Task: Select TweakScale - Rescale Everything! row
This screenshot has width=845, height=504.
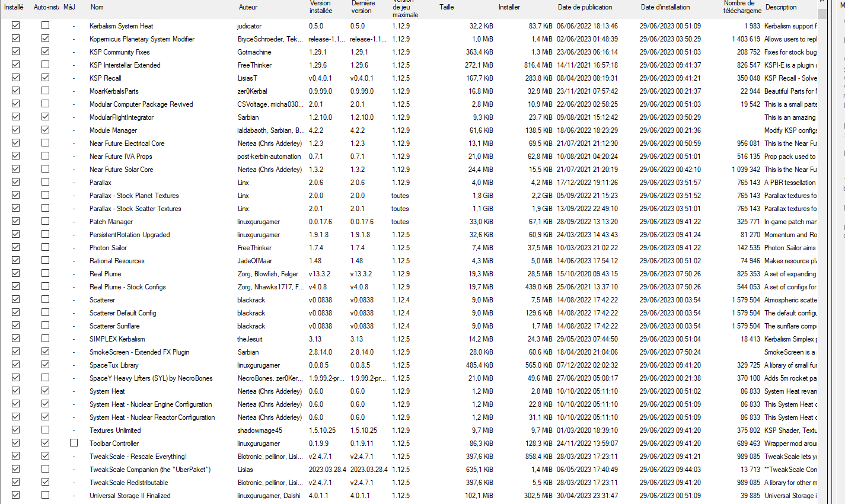Action: point(138,457)
